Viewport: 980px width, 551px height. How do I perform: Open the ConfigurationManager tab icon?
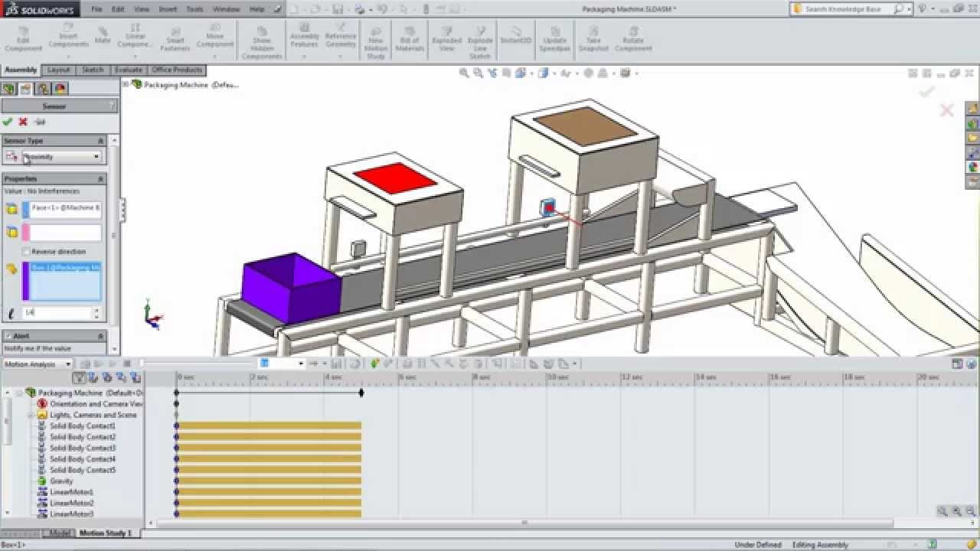44,89
